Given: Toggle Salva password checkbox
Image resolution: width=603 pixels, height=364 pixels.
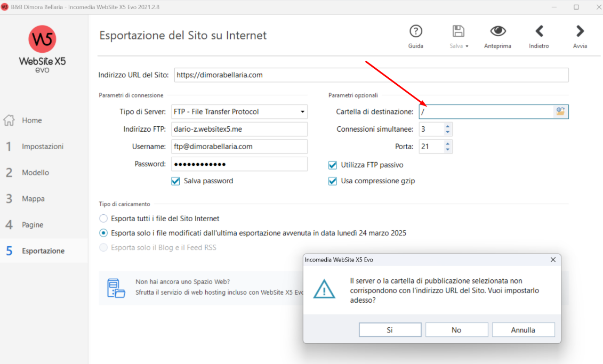Looking at the screenshot, I should 175,181.
